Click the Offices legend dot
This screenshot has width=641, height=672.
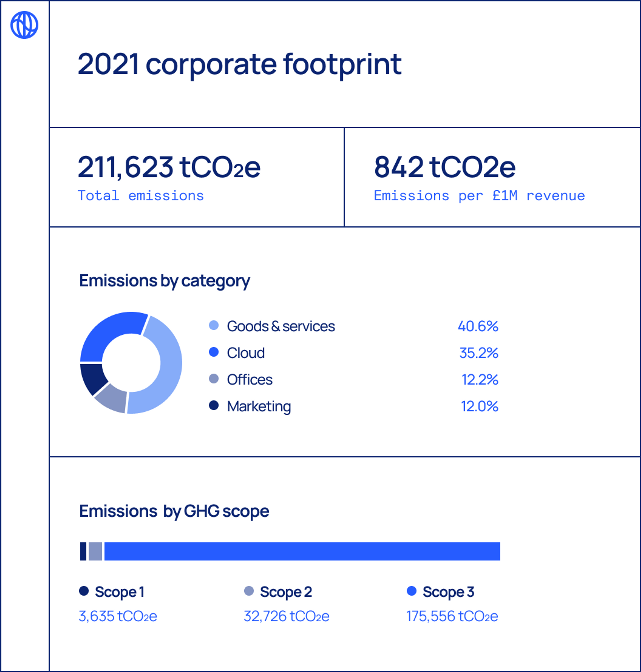click(x=213, y=378)
